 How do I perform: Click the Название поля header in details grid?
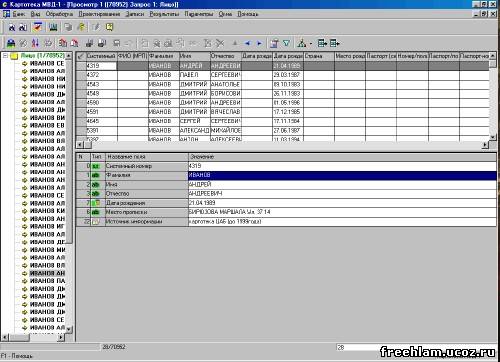[x=147, y=157]
